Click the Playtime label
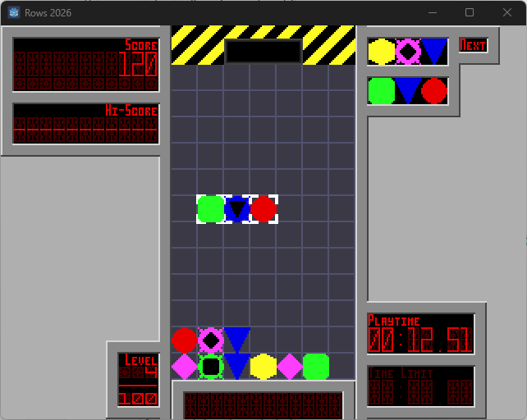Viewport: 527px width, 420px height. (x=394, y=321)
